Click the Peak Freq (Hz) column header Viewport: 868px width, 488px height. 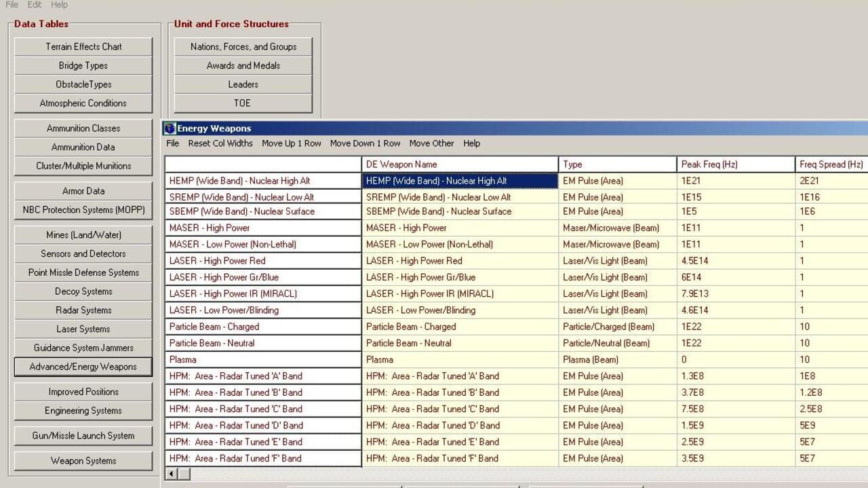(736, 164)
